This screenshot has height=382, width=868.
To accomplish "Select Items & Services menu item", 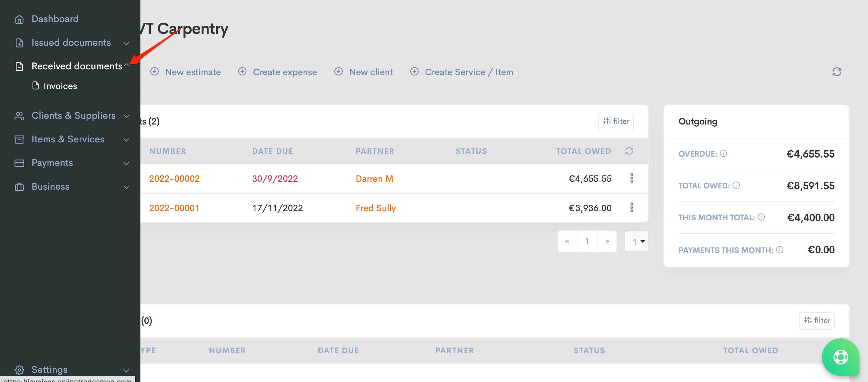I will tap(68, 139).
